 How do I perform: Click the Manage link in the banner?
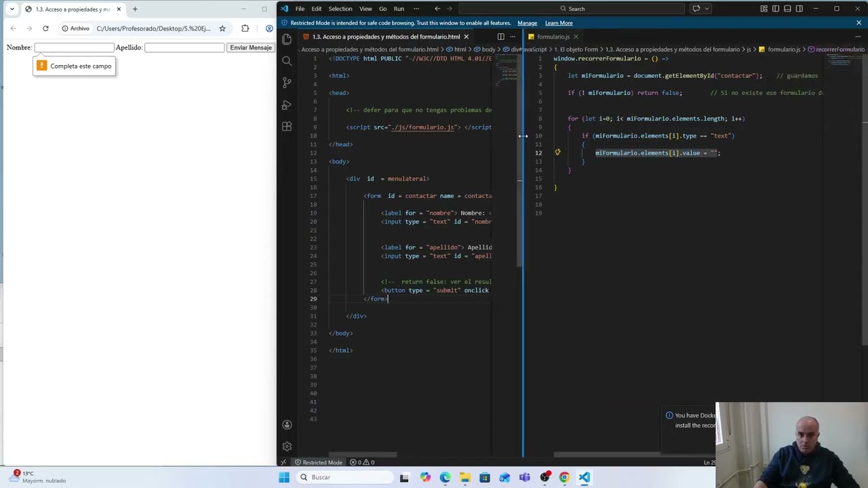(527, 23)
